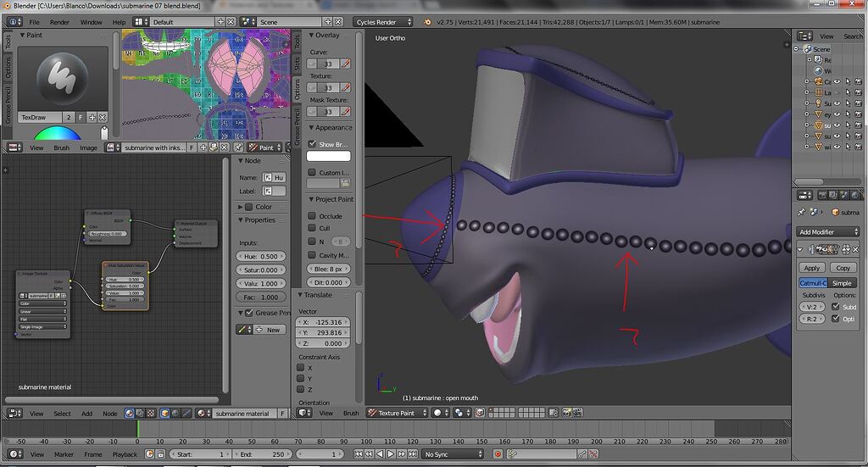This screenshot has width=868, height=467.
Task: Add a new scene next to Scene field
Action: (328, 22)
